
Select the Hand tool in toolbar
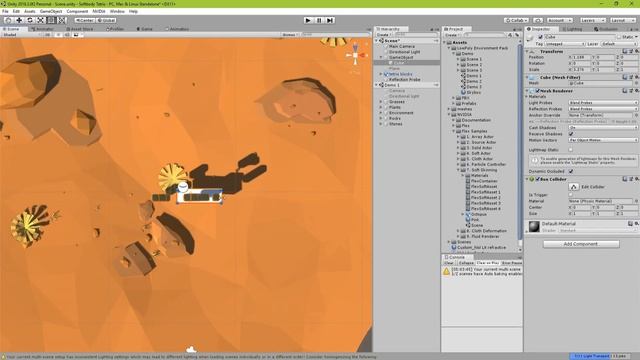(x=9, y=20)
